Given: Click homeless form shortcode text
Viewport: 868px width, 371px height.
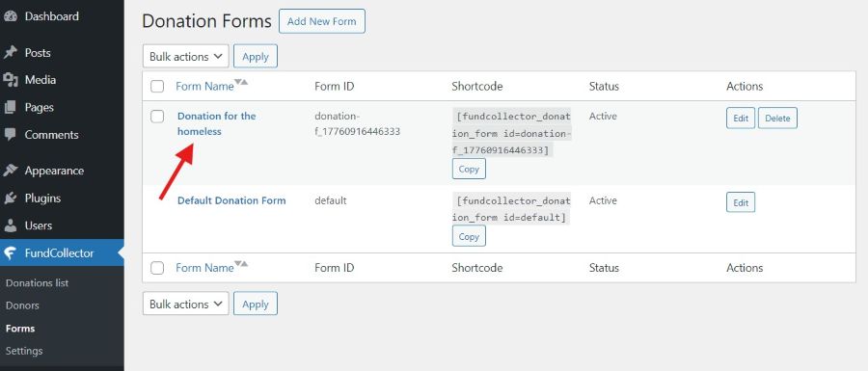Looking at the screenshot, I should [x=512, y=133].
